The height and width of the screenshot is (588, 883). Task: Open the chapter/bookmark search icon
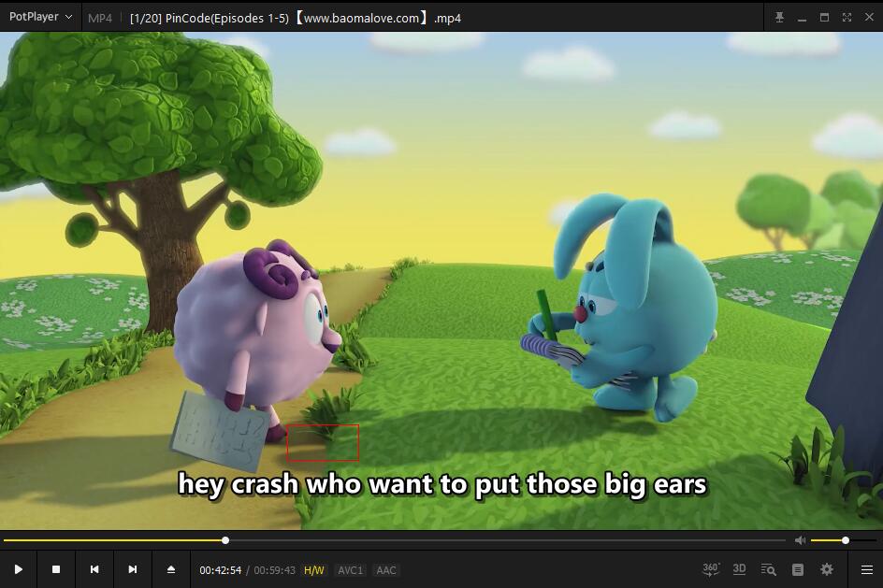768,569
